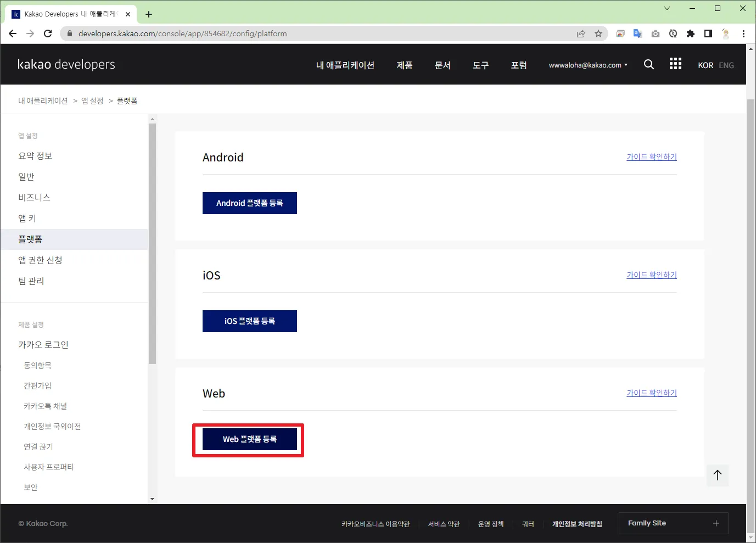Open the Kakao services grid menu

click(x=675, y=64)
